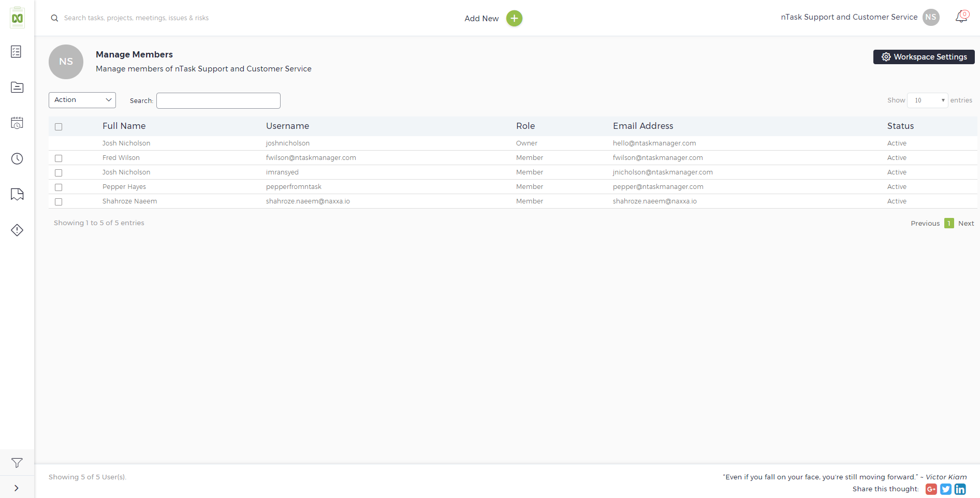Click the Previous pagination link
Image resolution: width=980 pixels, height=498 pixels.
pyautogui.click(x=925, y=224)
